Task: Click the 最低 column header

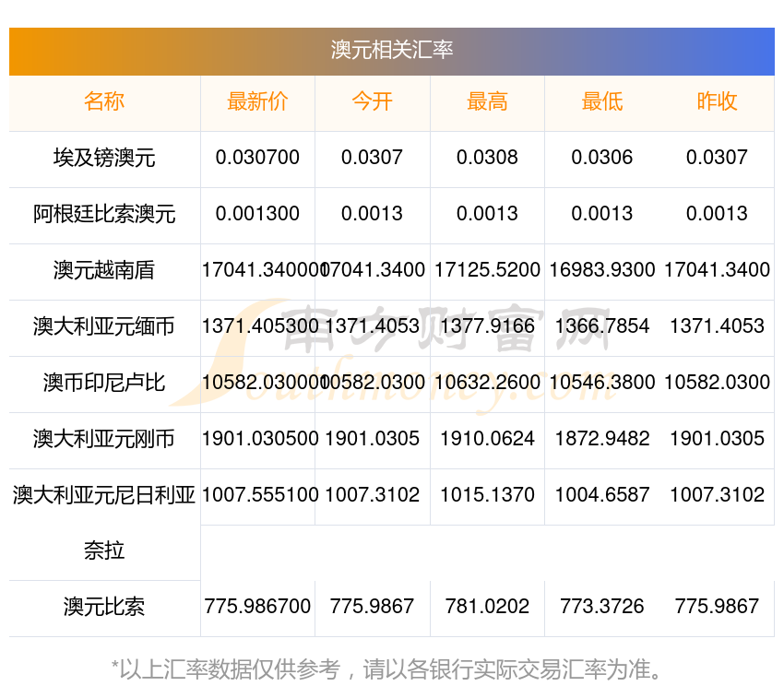Action: pyautogui.click(x=602, y=101)
